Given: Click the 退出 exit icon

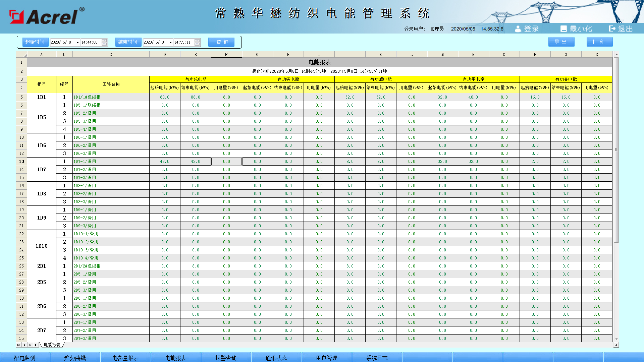Looking at the screenshot, I should (612, 29).
